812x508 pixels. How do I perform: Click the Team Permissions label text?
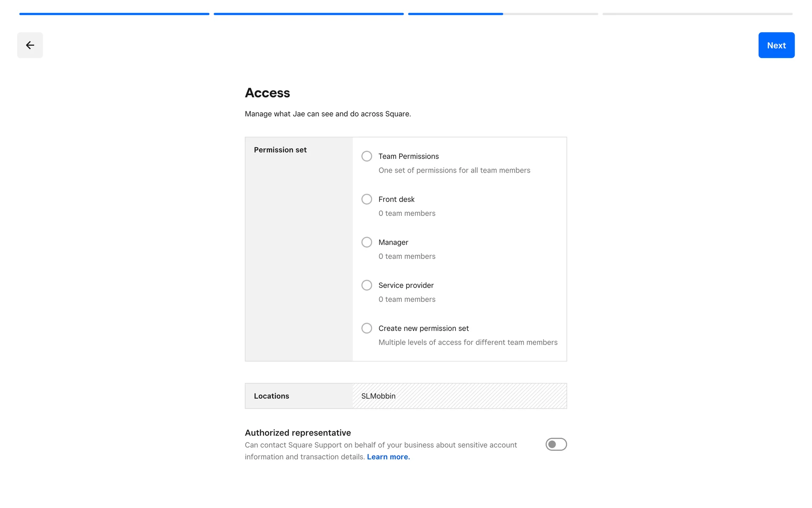(409, 156)
